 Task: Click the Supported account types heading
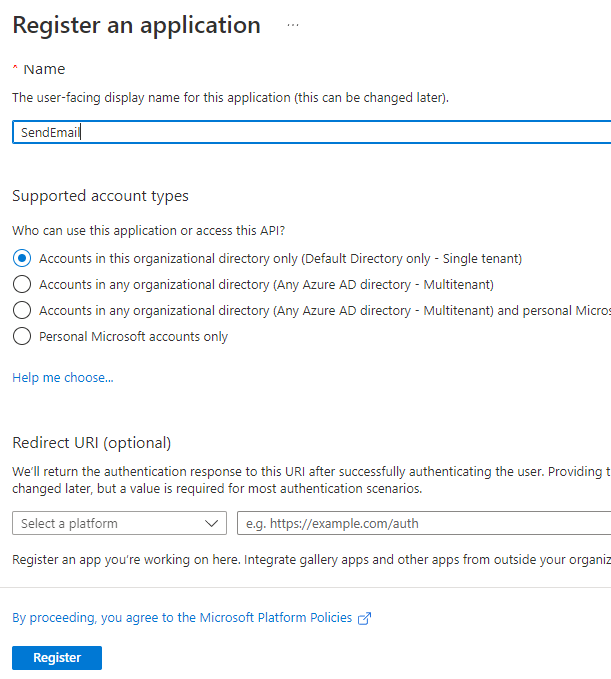(x=100, y=196)
